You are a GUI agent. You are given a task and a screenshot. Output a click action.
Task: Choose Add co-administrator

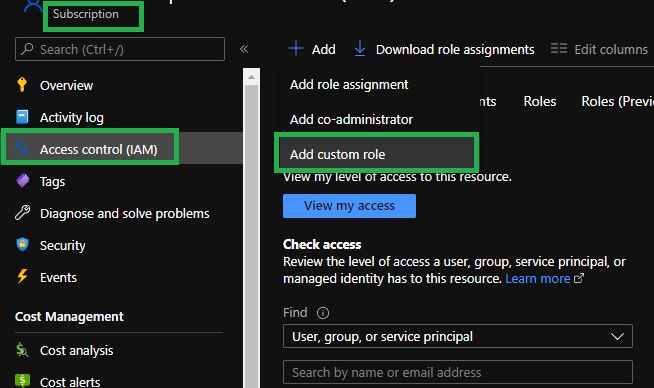click(x=351, y=120)
